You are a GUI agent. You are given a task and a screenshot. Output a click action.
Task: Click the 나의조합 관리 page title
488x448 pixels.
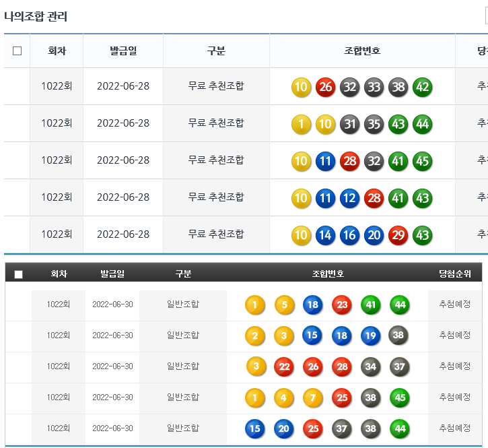point(36,16)
